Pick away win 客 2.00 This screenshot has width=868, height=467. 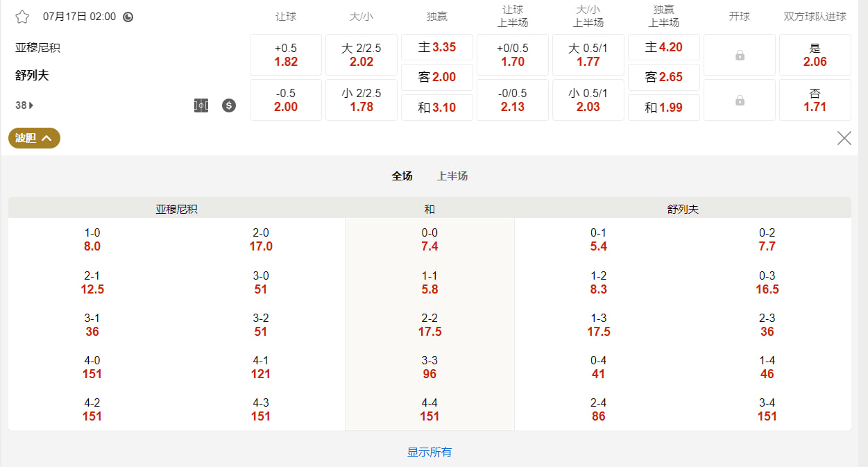(x=437, y=77)
